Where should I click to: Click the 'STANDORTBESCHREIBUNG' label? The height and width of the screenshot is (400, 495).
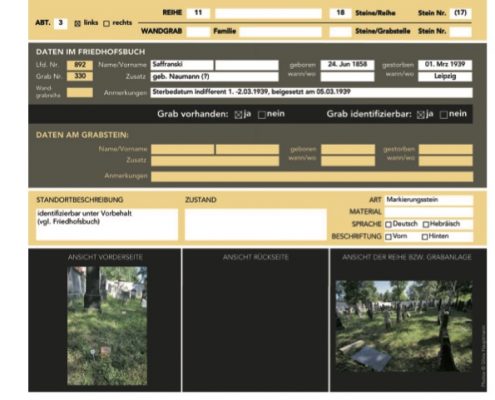(80, 200)
